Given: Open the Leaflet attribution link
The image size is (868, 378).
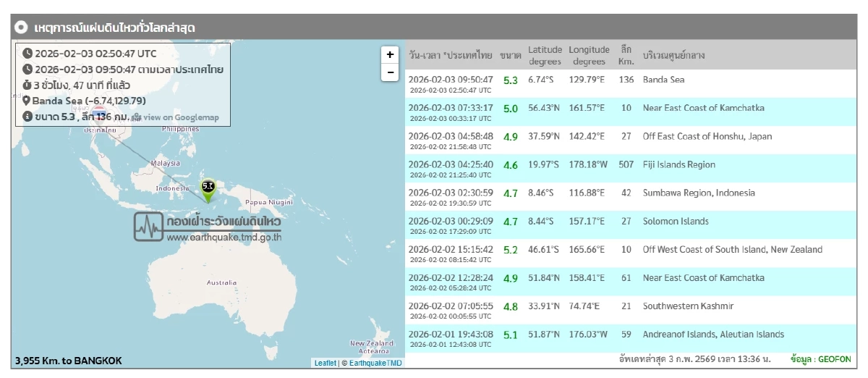Looking at the screenshot, I should tap(325, 363).
